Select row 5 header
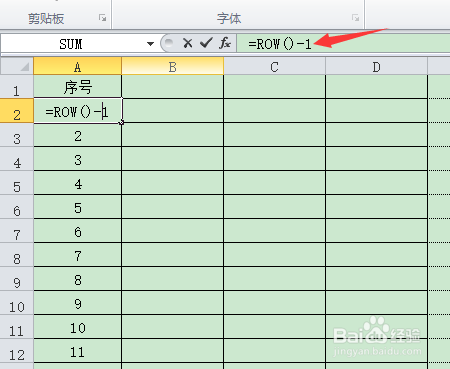Screen dimensions: 450x369 (17, 183)
